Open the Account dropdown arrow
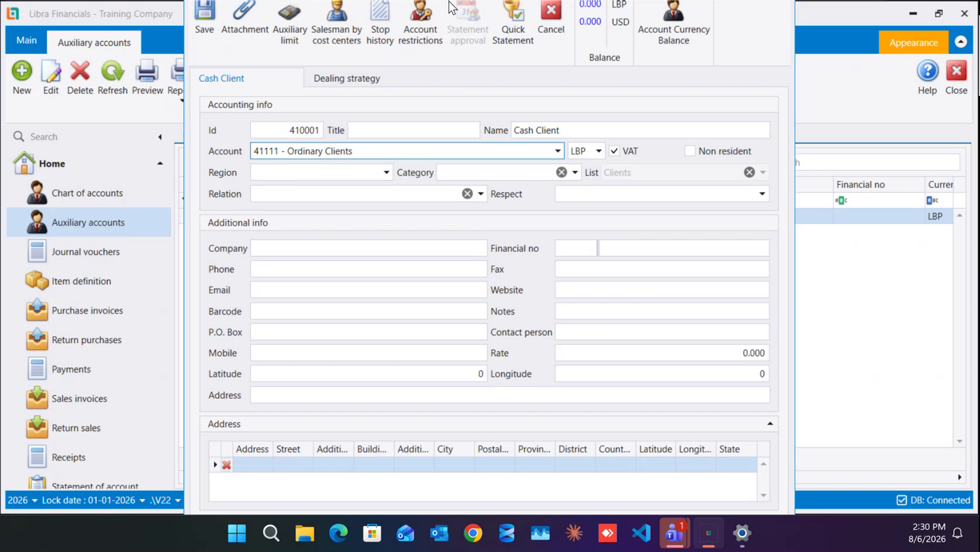 [x=557, y=151]
